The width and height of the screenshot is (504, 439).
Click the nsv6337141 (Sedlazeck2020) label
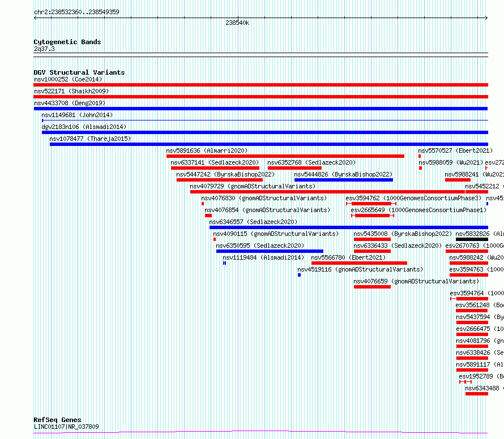215,162
